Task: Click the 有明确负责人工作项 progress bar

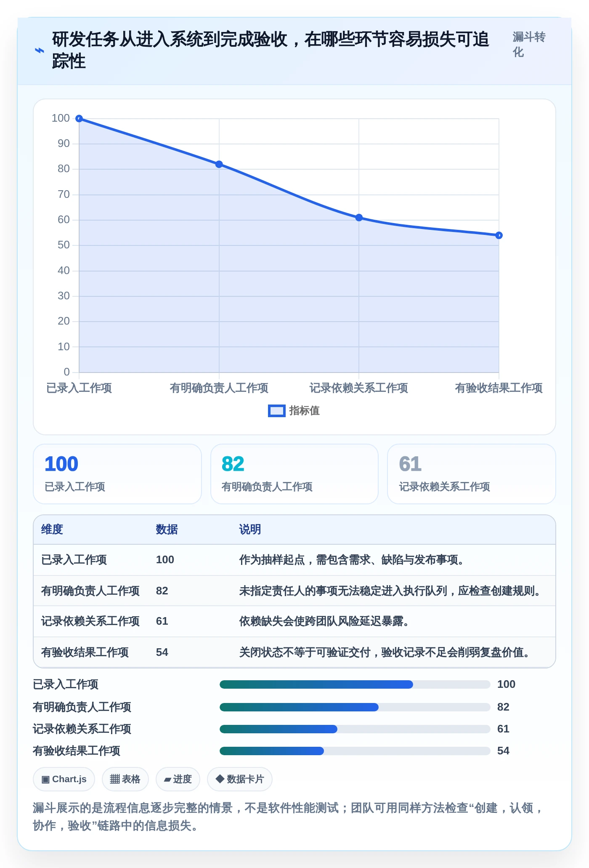Action: (x=355, y=707)
